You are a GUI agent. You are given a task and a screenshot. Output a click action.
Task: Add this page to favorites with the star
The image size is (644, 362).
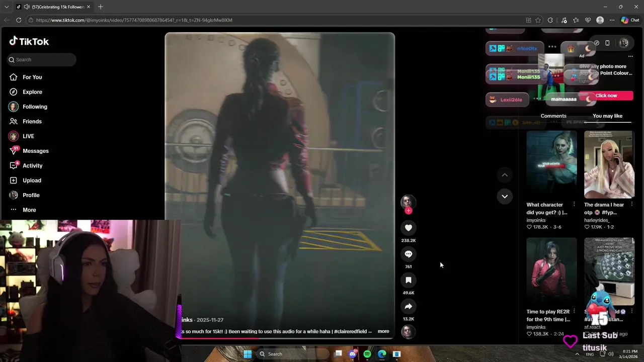pyautogui.click(x=538, y=20)
